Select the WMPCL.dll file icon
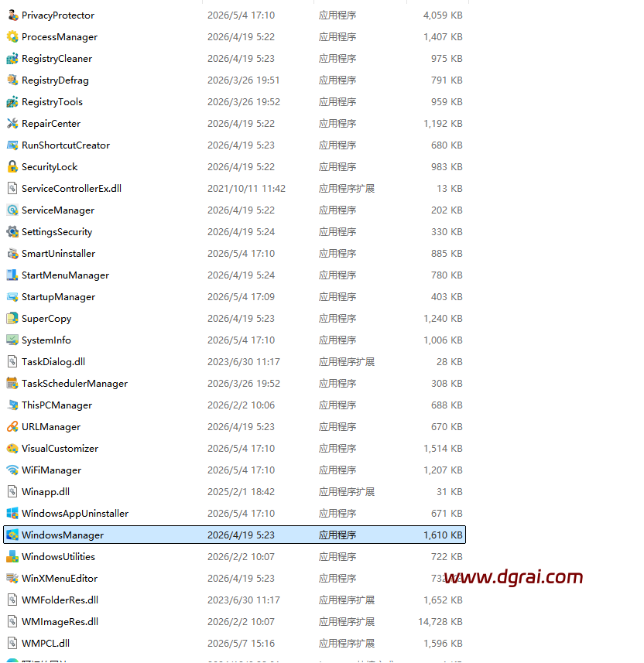644x663 pixels. click(12, 643)
